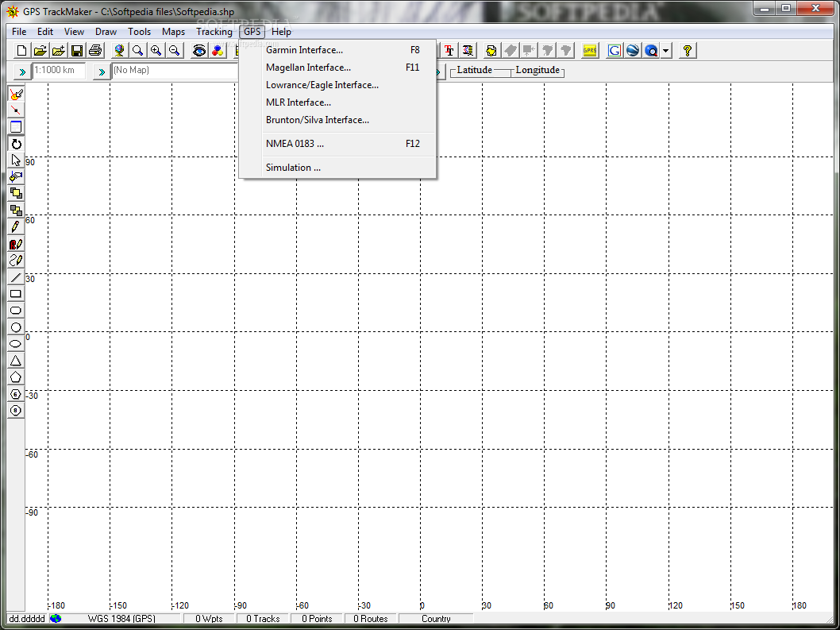The height and width of the screenshot is (630, 840).
Task: Click the three colored balls icon
Action: click(x=218, y=50)
